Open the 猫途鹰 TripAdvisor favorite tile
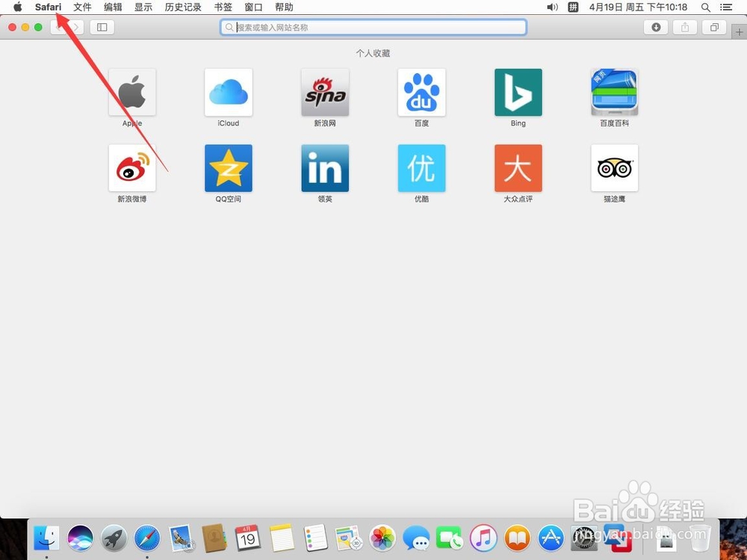Image resolution: width=747 pixels, height=560 pixels. point(615,168)
